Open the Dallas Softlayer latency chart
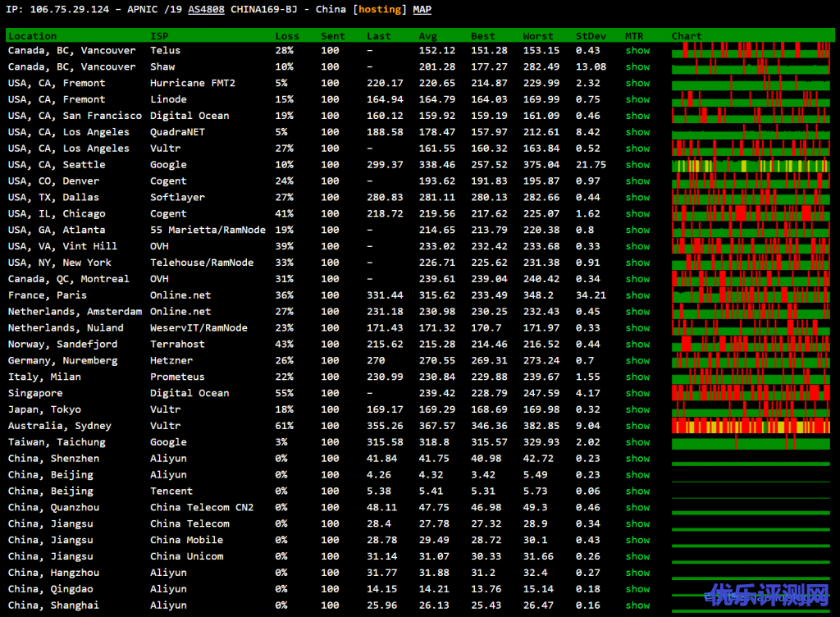The width and height of the screenshot is (840, 617). coord(751,198)
